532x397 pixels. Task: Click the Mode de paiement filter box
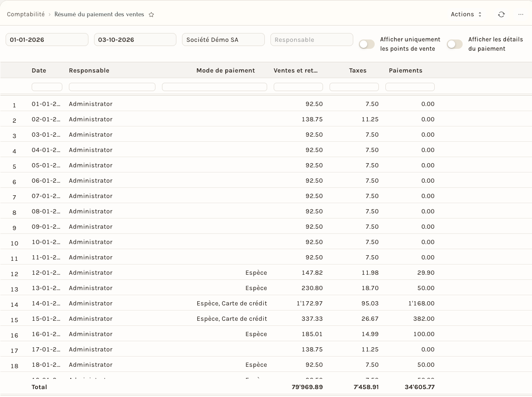(x=215, y=87)
